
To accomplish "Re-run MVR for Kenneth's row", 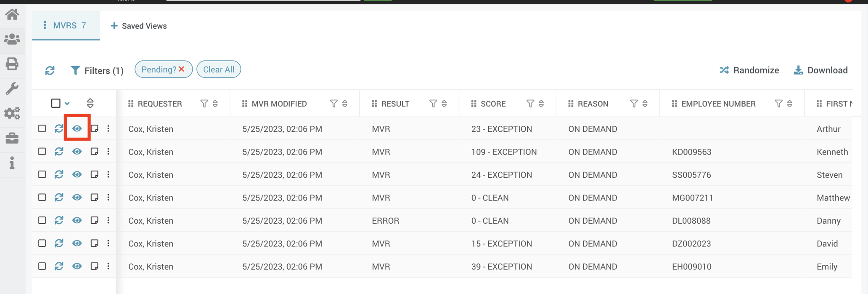I will 59,152.
